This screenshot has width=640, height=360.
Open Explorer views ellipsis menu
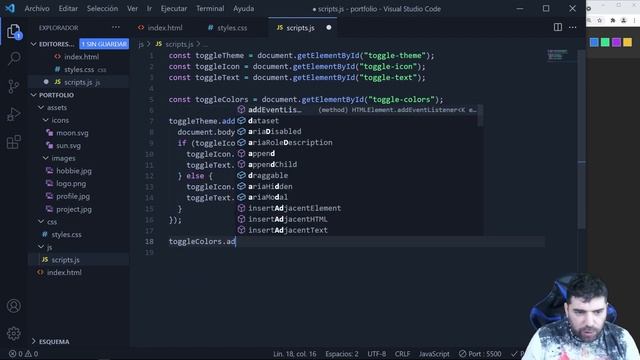tap(116, 27)
